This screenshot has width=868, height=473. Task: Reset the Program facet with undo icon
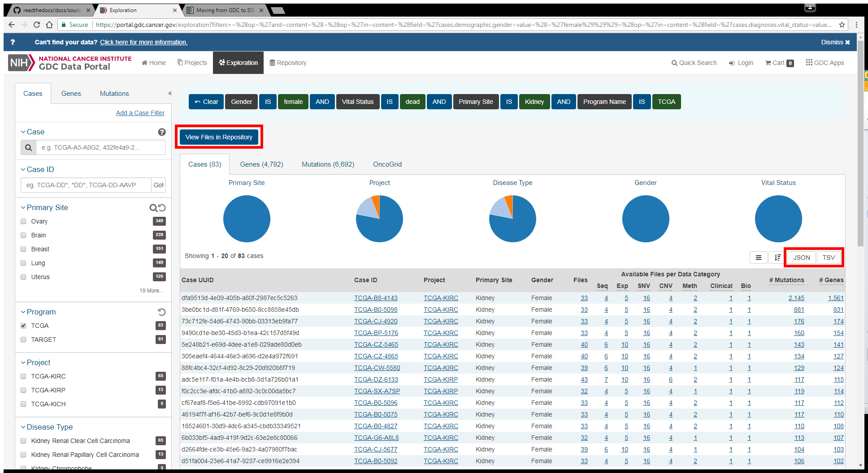[x=162, y=312]
